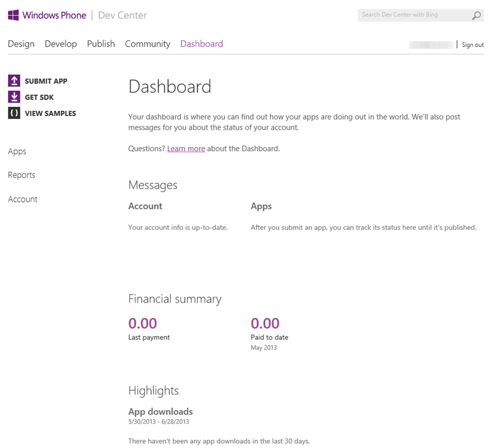
Task: Open Reports in the left sidebar
Action: pyautogui.click(x=22, y=175)
